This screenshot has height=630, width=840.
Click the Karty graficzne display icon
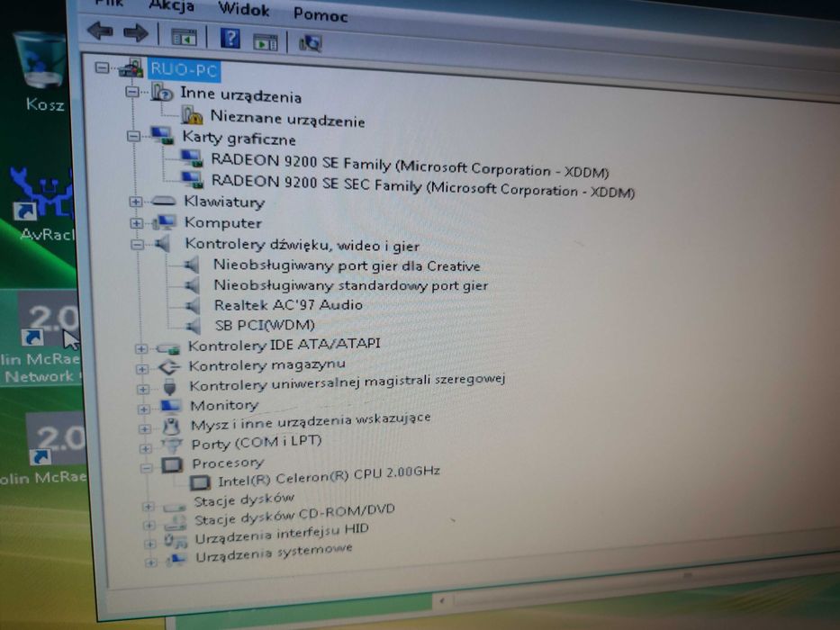pos(162,136)
